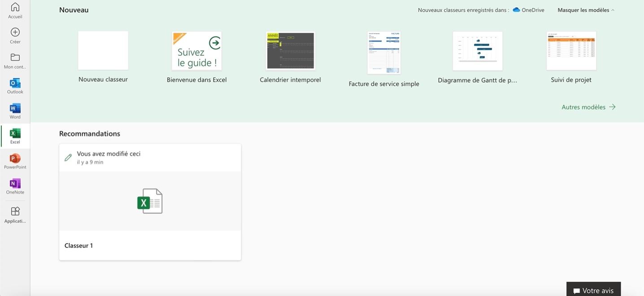Image resolution: width=644 pixels, height=296 pixels.
Task: Launch Outlook from the sidebar
Action: tap(15, 83)
